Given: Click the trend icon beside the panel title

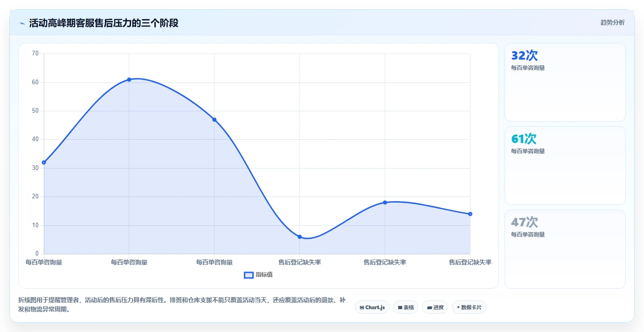Looking at the screenshot, I should [22, 23].
